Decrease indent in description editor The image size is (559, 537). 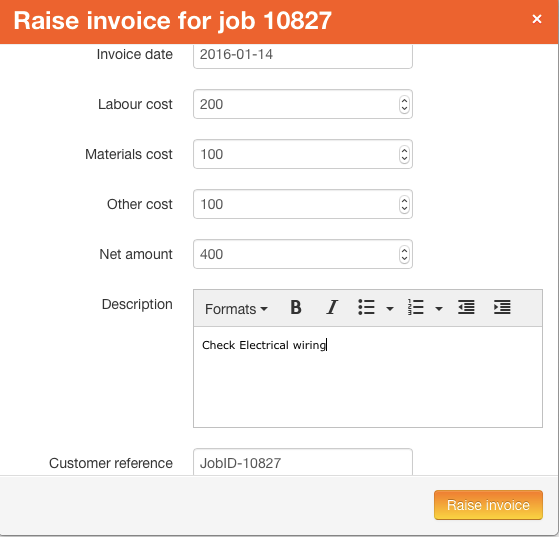click(466, 308)
